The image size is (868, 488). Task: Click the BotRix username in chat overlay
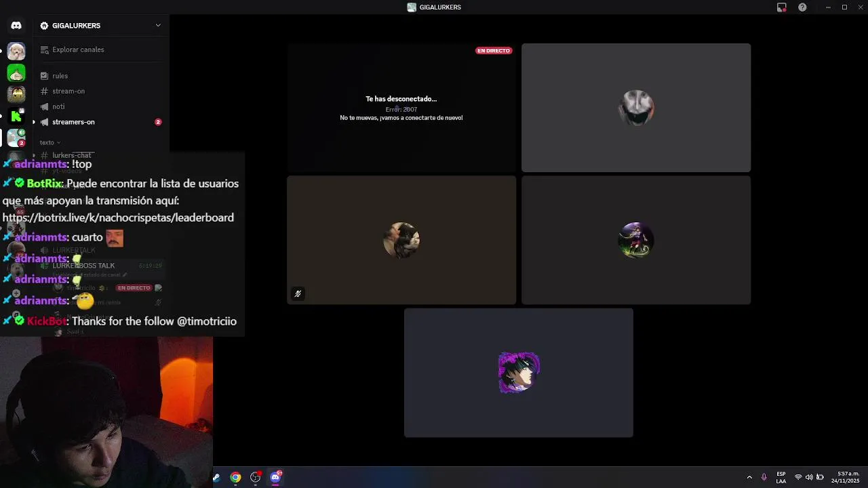(44, 184)
